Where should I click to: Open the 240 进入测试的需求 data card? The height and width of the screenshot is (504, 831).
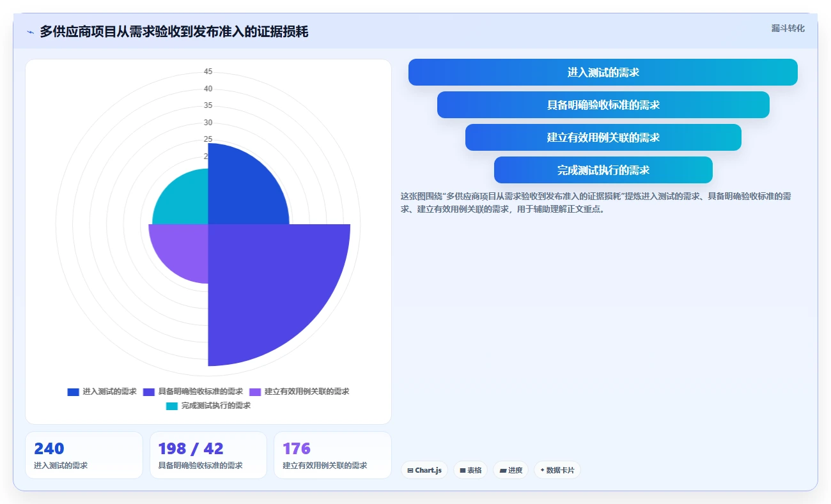(x=84, y=455)
